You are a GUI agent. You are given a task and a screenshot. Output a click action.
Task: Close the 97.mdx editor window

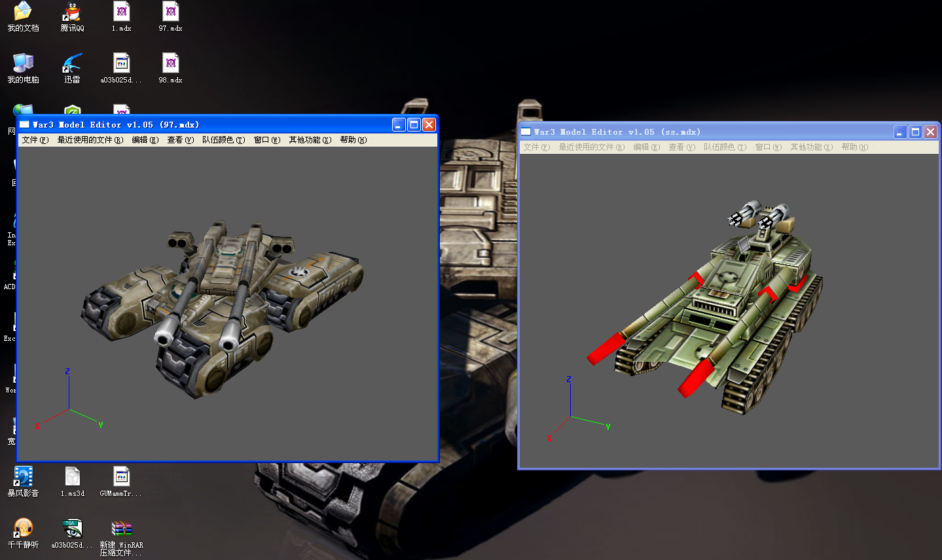click(x=429, y=124)
